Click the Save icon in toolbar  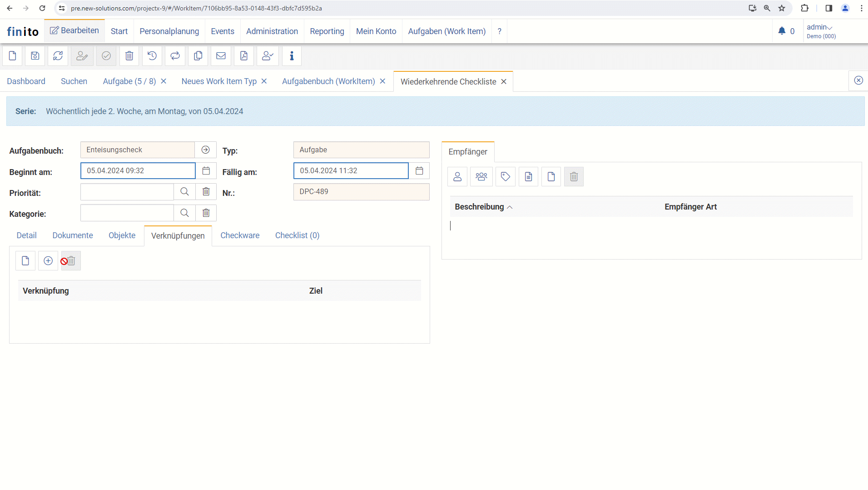(x=35, y=56)
